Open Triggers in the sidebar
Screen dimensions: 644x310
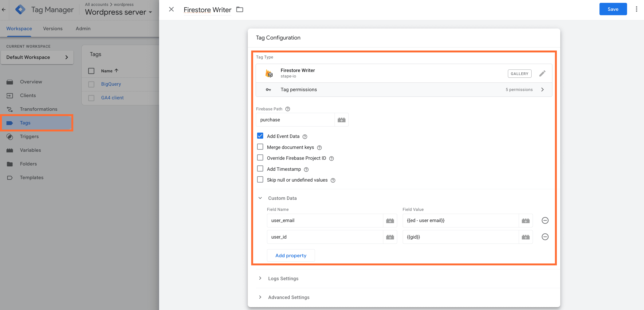click(x=29, y=136)
